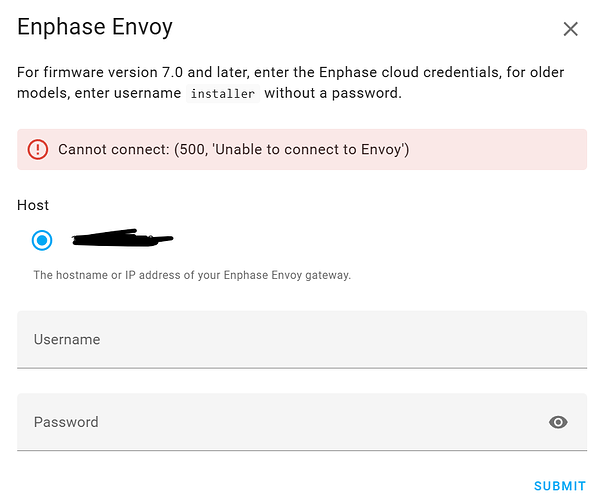Click the 'Username' placeholder label
Image resolution: width=601 pixels, height=500 pixels.
(x=67, y=340)
